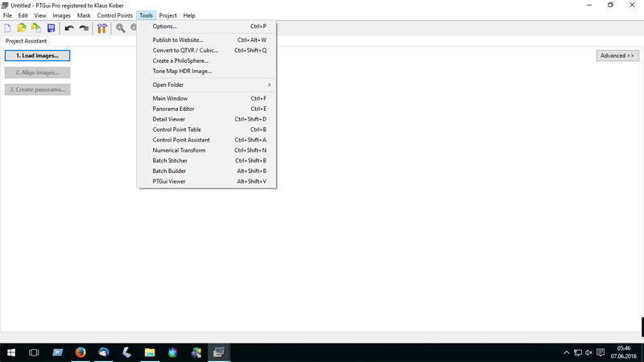This screenshot has width=644, height=362.
Task: Switch to the Project Assistant tab
Action: pyautogui.click(x=26, y=41)
